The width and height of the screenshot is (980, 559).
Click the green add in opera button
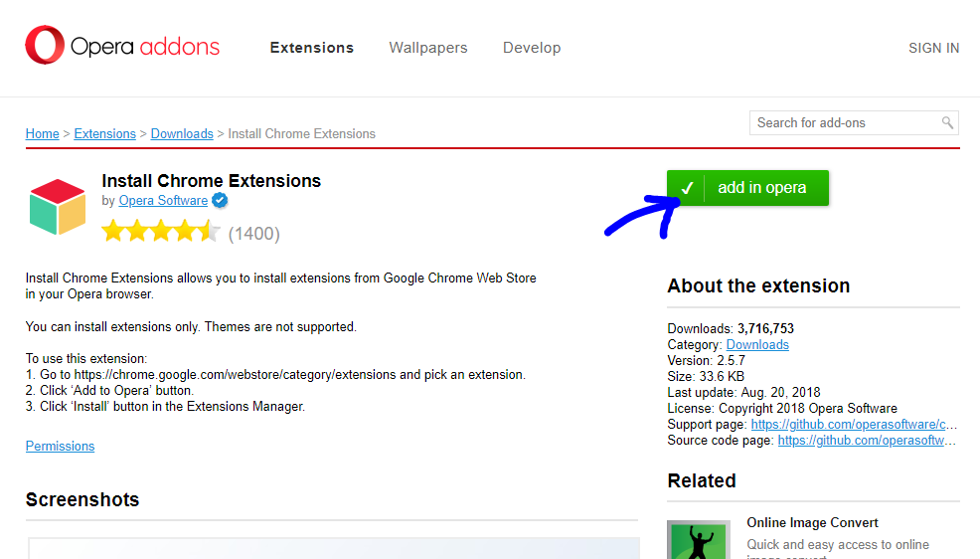point(747,188)
